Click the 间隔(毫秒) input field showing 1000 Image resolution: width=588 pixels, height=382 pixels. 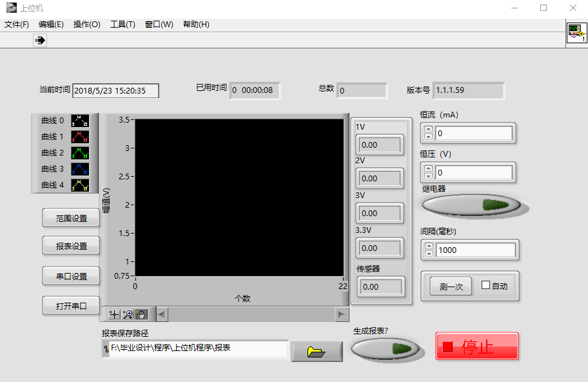coord(476,250)
